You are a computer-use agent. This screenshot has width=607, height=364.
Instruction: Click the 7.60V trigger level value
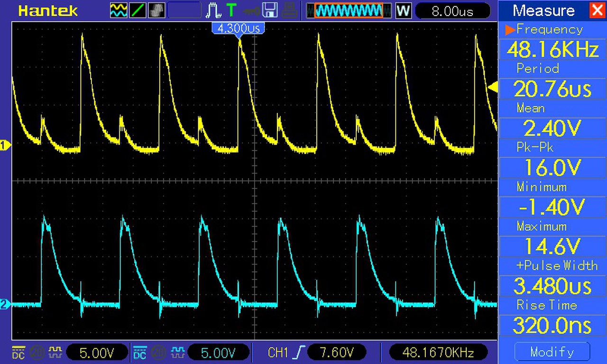pos(337,352)
